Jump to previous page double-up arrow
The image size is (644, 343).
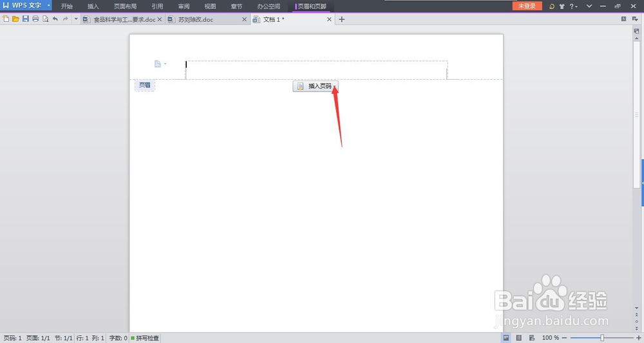click(x=637, y=315)
